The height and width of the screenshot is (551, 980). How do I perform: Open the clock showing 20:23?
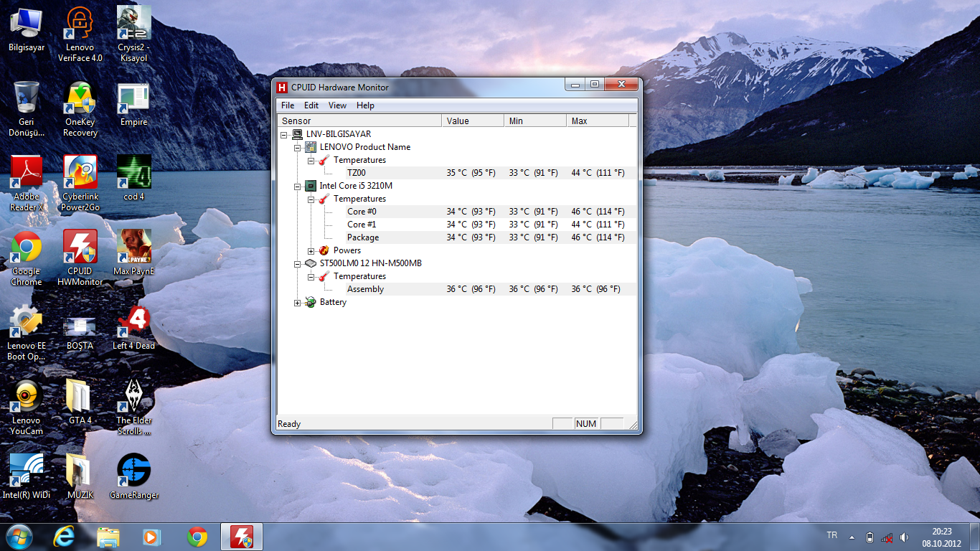pos(941,537)
